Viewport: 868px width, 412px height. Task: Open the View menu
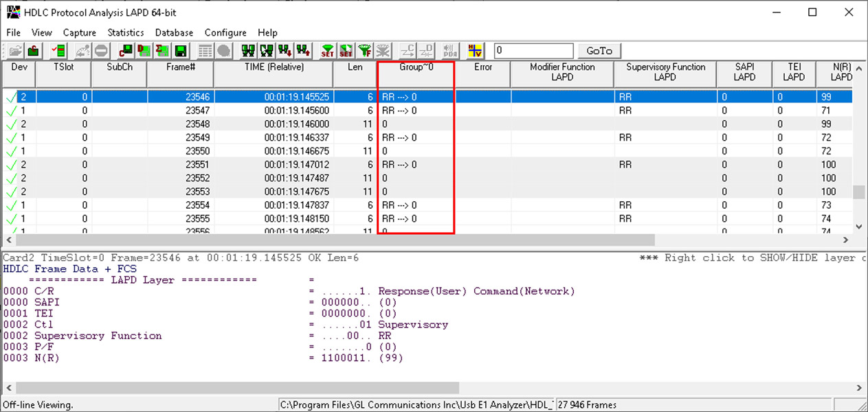pyautogui.click(x=42, y=32)
